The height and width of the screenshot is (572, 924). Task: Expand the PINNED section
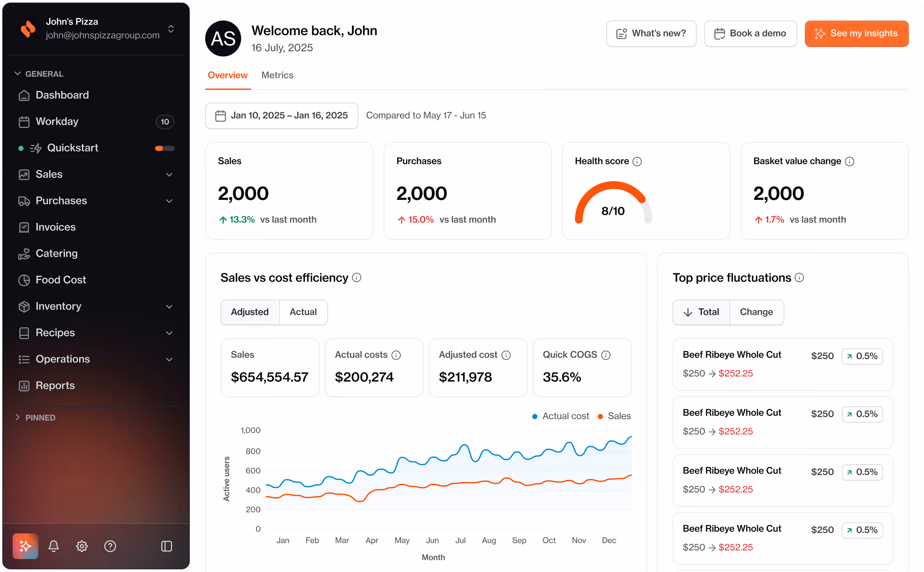click(35, 418)
